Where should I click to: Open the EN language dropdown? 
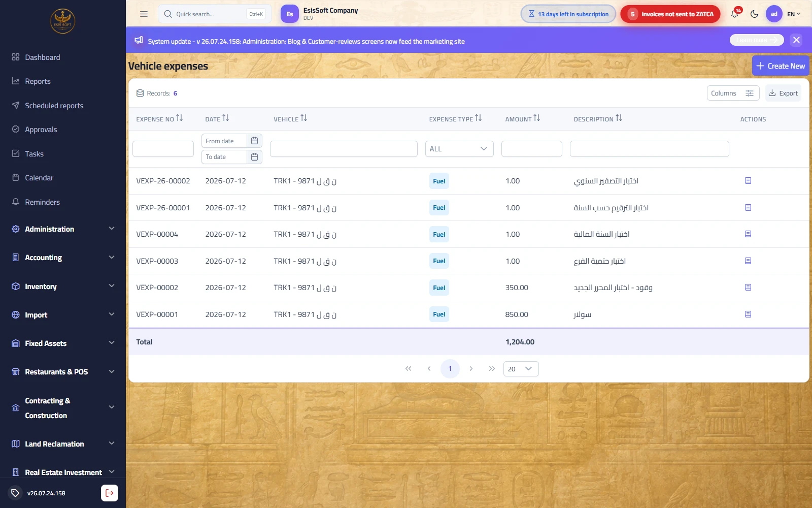click(793, 14)
